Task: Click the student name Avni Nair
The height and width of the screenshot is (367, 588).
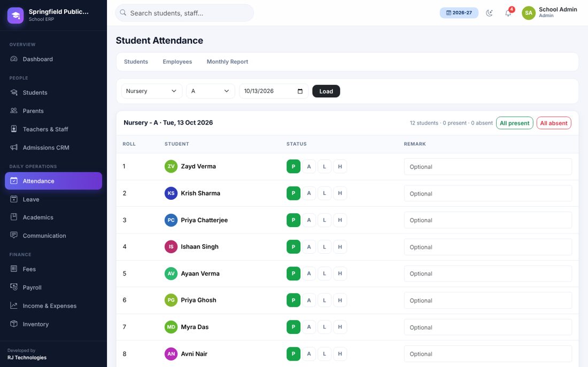Action: [x=194, y=354]
